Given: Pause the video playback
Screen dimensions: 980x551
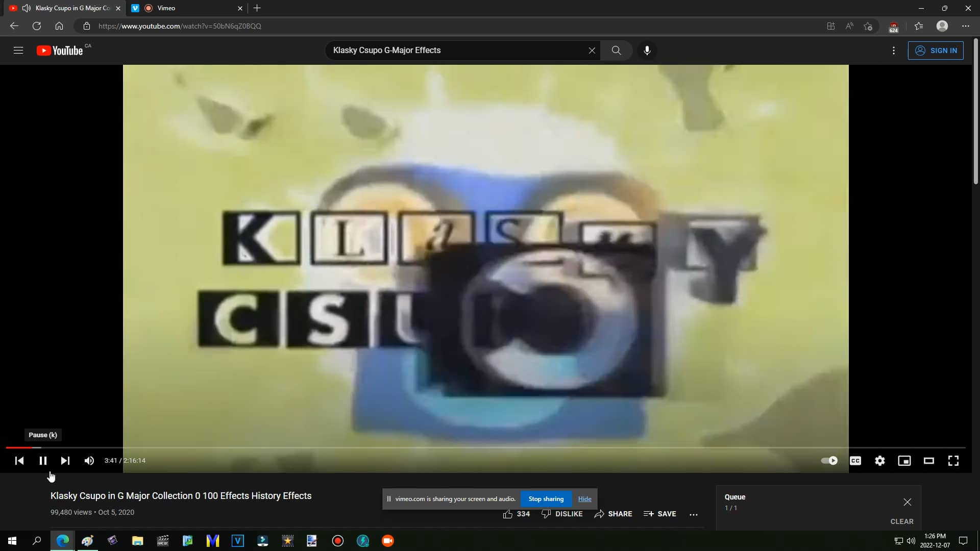Looking at the screenshot, I should pyautogui.click(x=43, y=460).
